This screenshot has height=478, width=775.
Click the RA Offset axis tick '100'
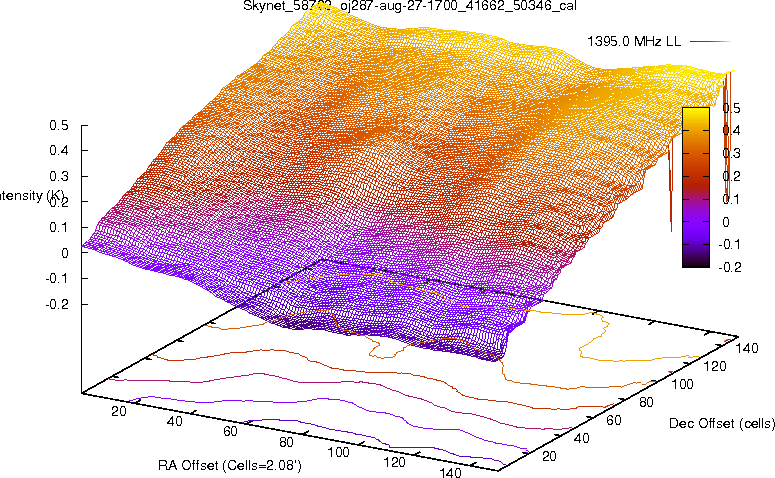339,452
